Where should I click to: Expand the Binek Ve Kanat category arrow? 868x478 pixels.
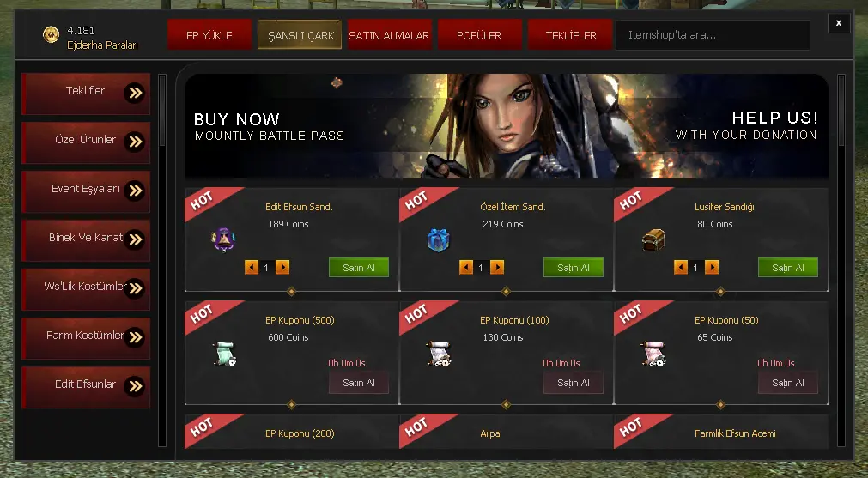click(135, 239)
